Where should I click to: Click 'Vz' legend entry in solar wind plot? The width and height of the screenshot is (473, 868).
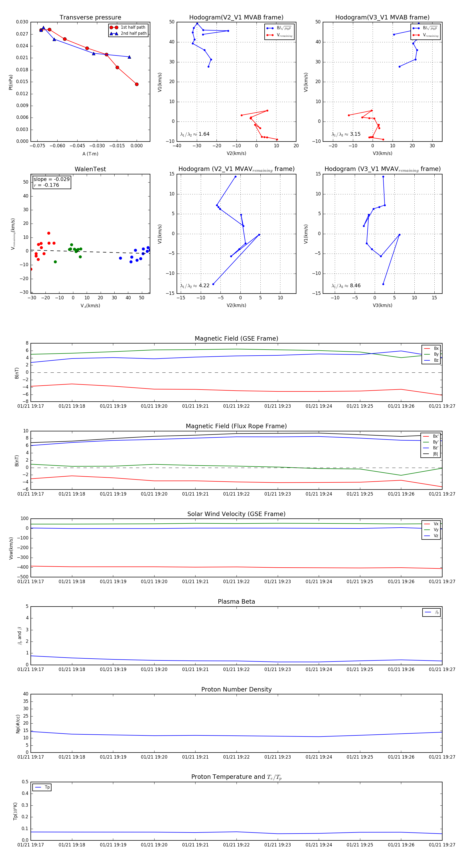point(431,536)
